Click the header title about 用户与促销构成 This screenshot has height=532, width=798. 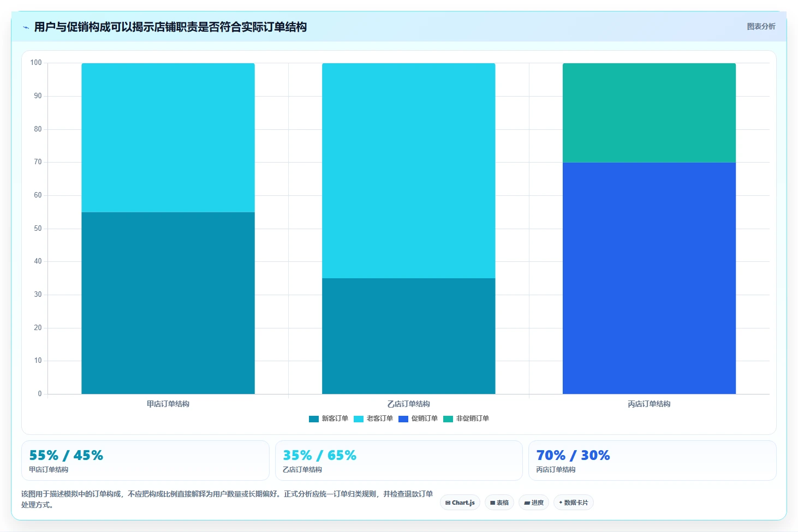click(170, 27)
